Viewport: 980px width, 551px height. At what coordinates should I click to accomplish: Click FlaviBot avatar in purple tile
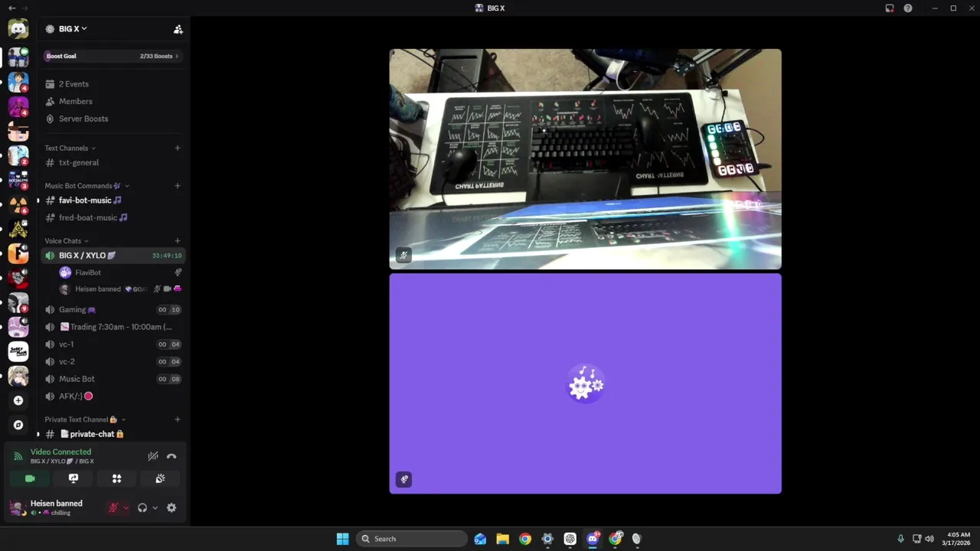pyautogui.click(x=586, y=384)
